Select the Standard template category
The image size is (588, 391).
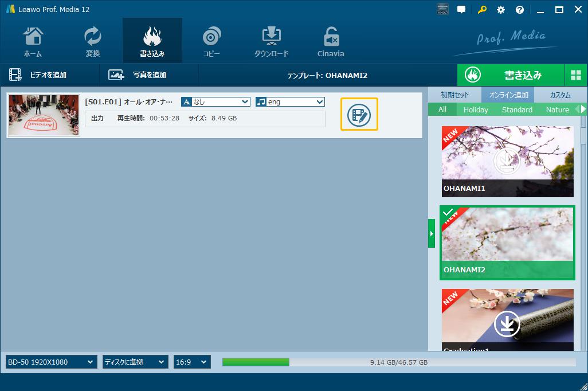click(517, 110)
